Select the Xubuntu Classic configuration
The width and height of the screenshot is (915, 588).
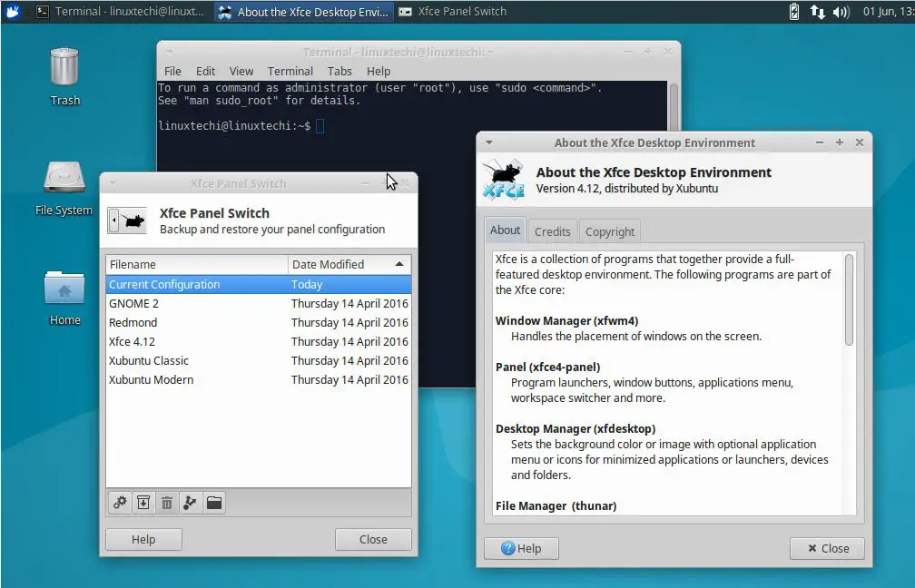pyautogui.click(x=259, y=361)
